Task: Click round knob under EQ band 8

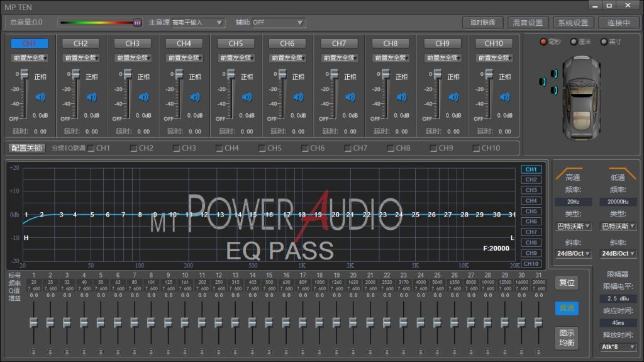Action: click(151, 352)
